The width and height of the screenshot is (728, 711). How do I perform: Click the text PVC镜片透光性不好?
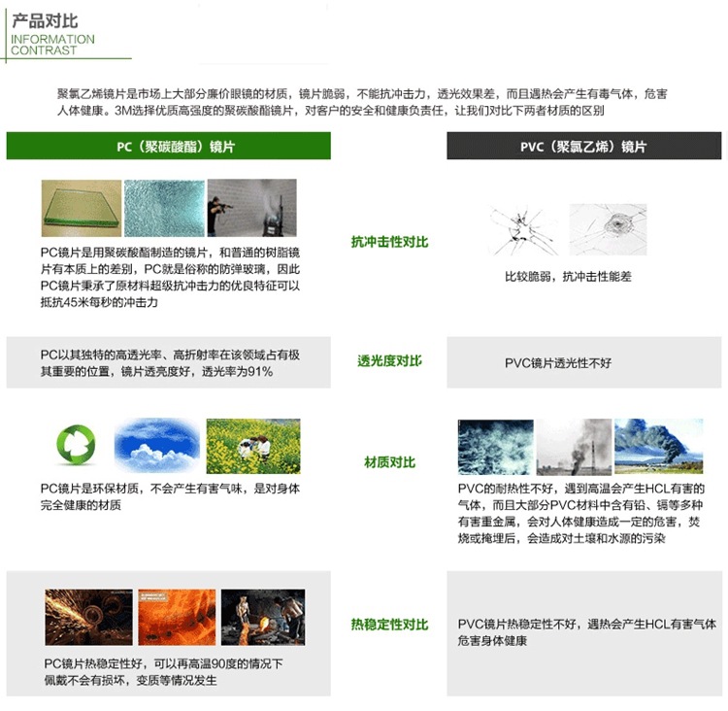pos(558,362)
